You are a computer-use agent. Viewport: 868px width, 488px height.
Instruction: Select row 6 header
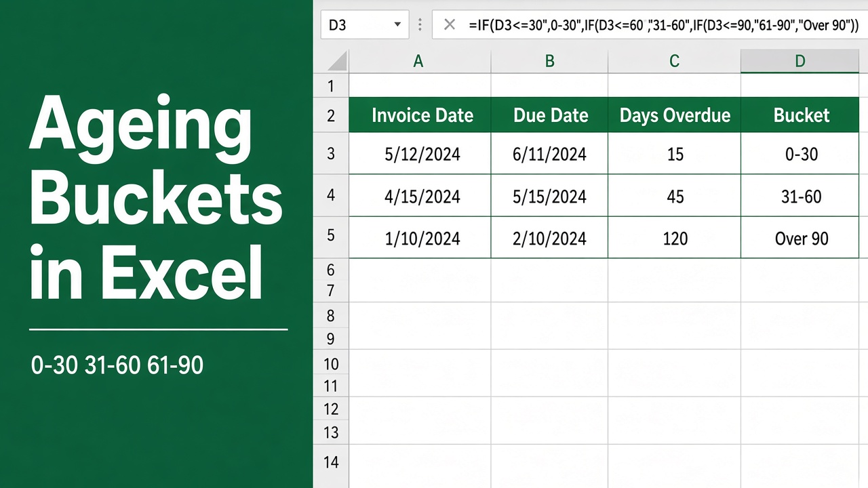[331, 270]
